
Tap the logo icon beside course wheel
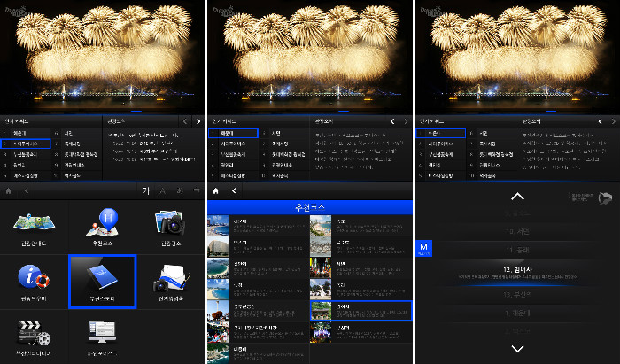tap(605, 198)
